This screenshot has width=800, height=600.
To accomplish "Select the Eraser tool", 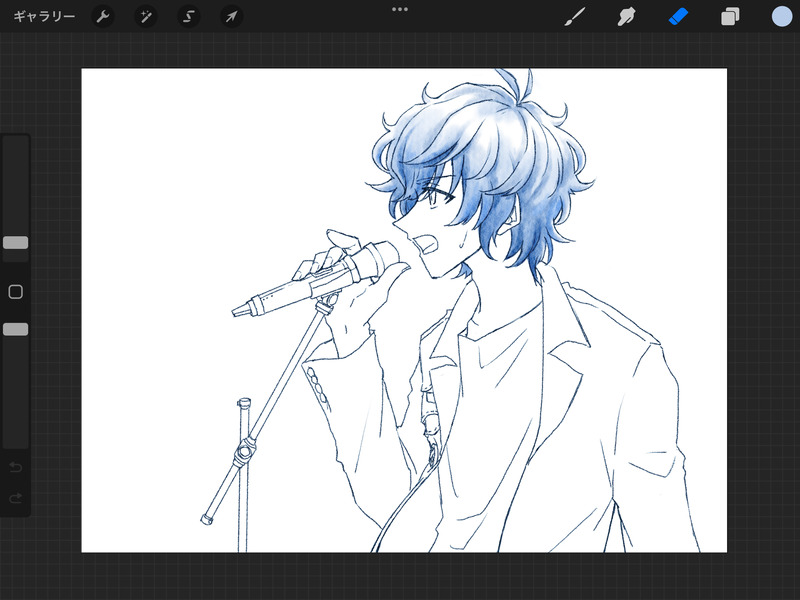I will (678, 17).
